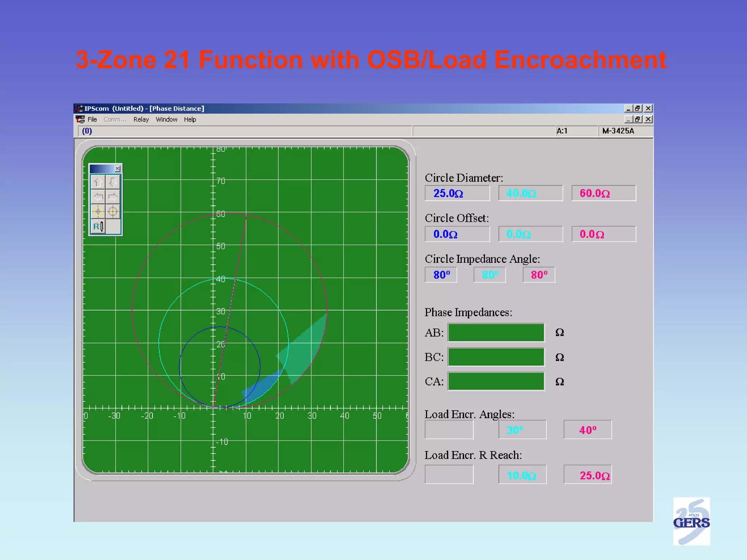The width and height of the screenshot is (747, 560).
Task: Click the CA phase impedance display box
Action: coord(496,381)
